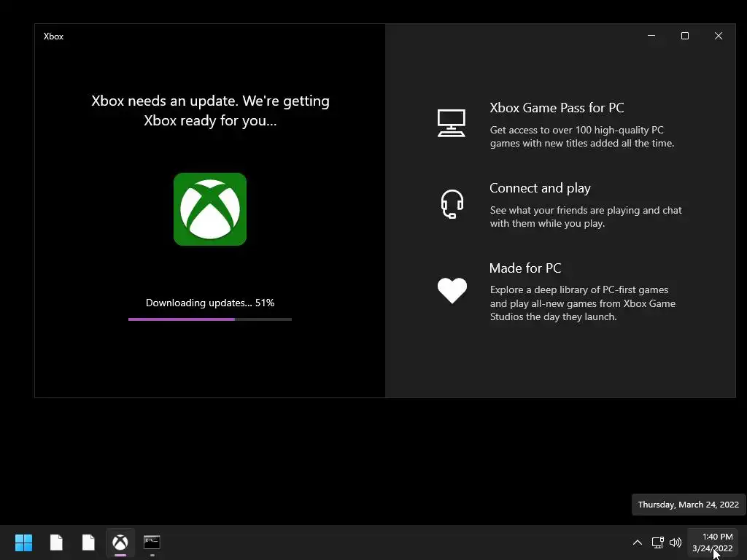Click the Xbox window title text
The width and height of the screenshot is (747, 560).
point(53,36)
